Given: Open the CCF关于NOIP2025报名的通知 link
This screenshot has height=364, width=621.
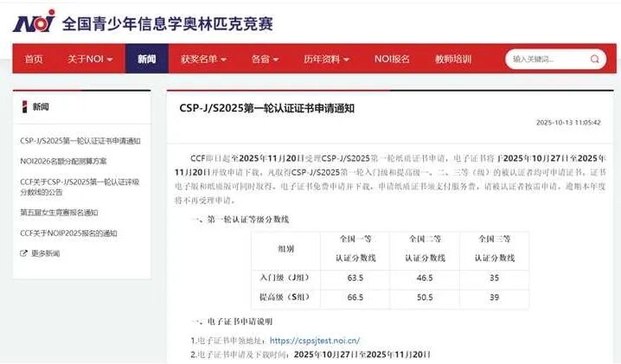Looking at the screenshot, I should (x=68, y=233).
